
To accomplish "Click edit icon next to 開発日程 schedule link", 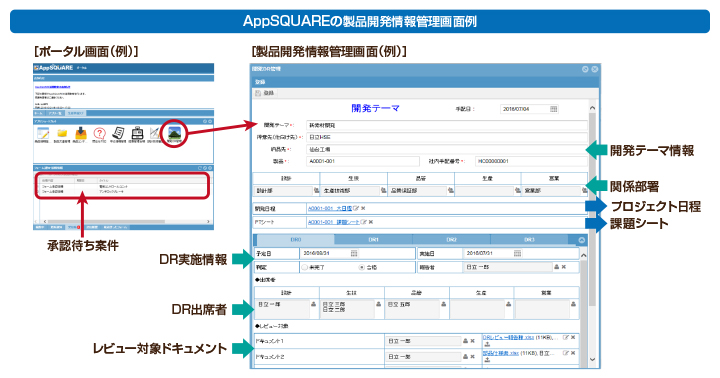I will [x=356, y=209].
